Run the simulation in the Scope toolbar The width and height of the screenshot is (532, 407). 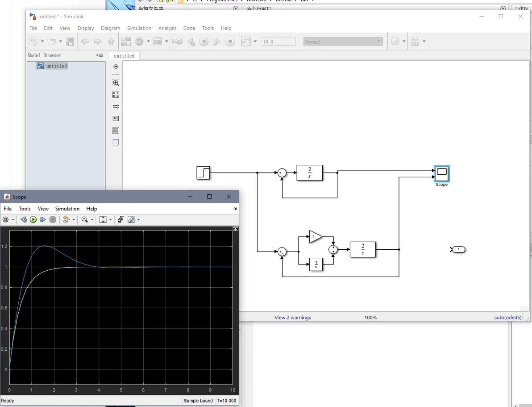tap(33, 220)
